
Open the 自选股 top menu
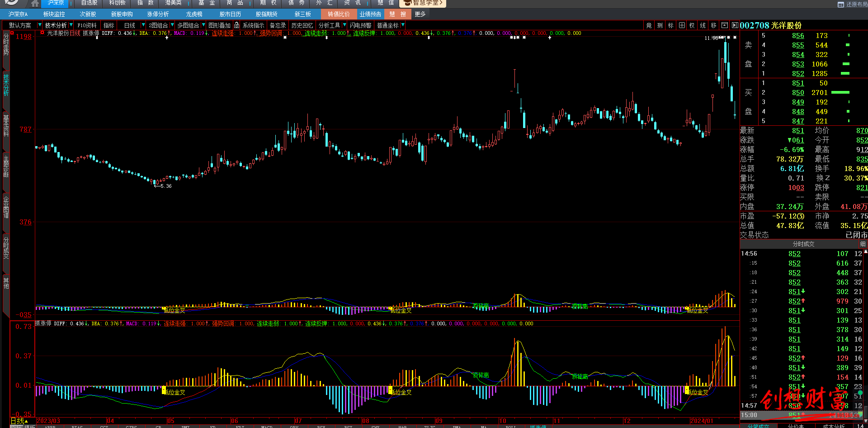(x=89, y=3)
